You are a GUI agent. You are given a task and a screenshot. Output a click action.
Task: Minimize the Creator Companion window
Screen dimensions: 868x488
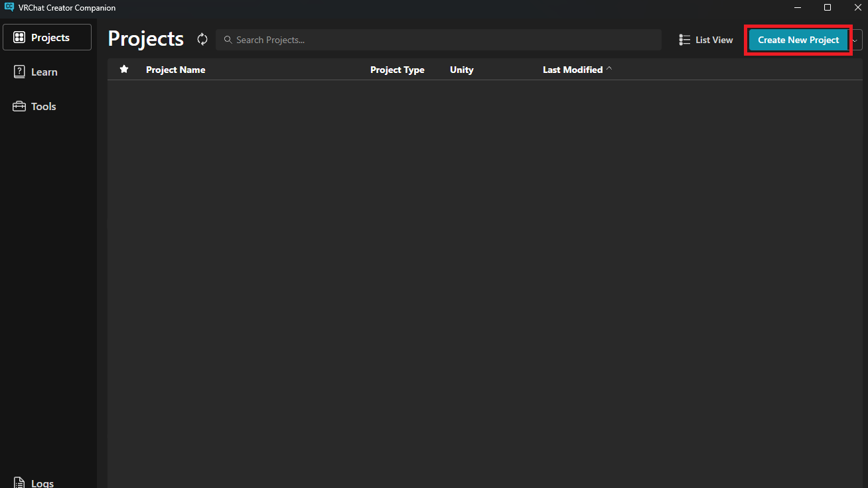tap(797, 7)
